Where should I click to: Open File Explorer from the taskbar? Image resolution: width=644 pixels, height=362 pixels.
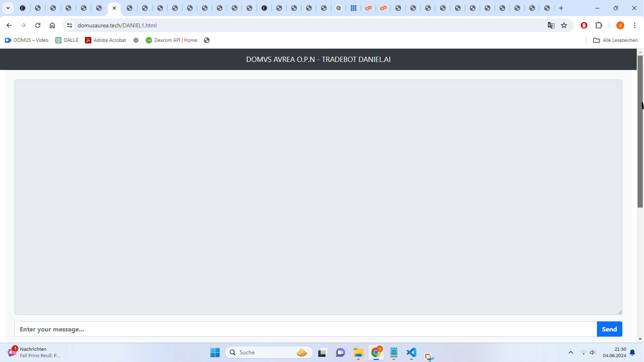(x=358, y=353)
